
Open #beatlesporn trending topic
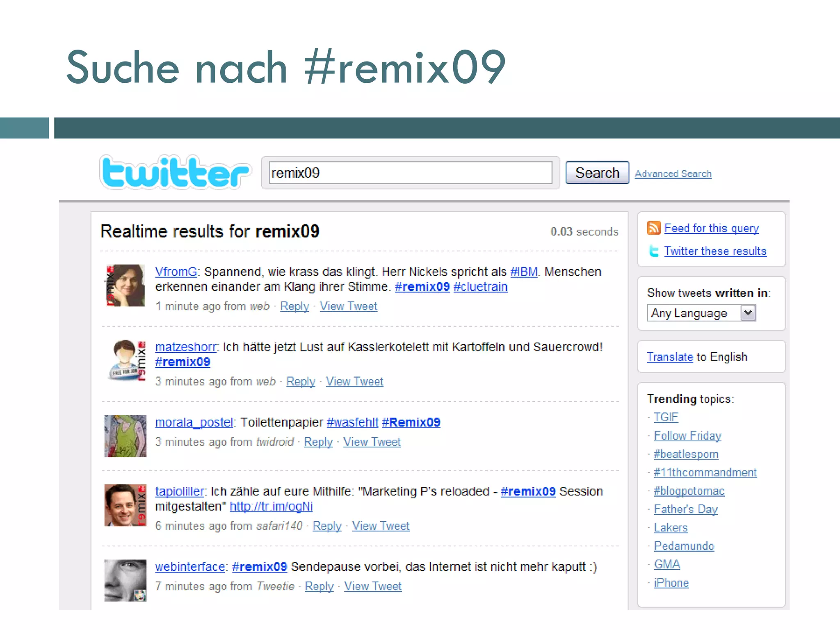[x=686, y=454]
